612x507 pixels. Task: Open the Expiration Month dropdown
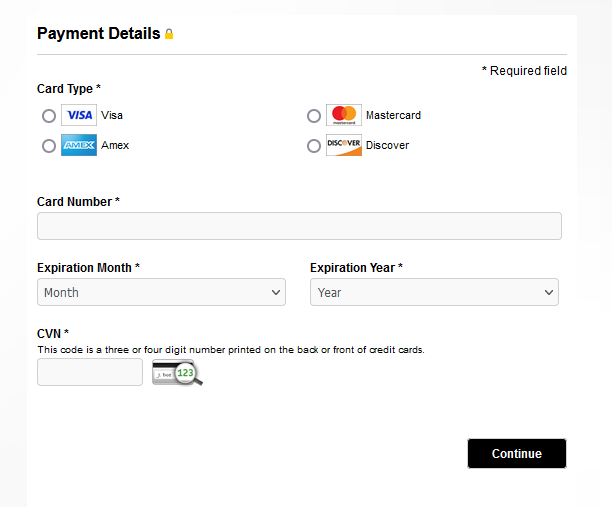pyautogui.click(x=161, y=292)
